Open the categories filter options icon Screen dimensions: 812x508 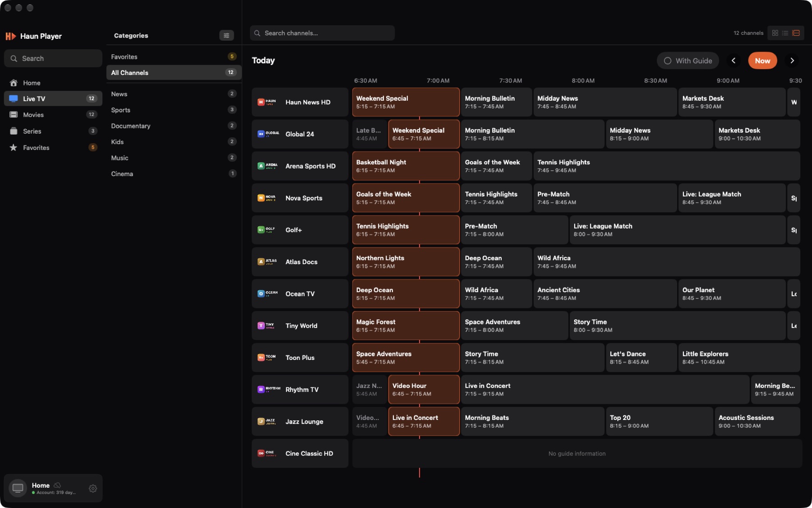tap(226, 36)
